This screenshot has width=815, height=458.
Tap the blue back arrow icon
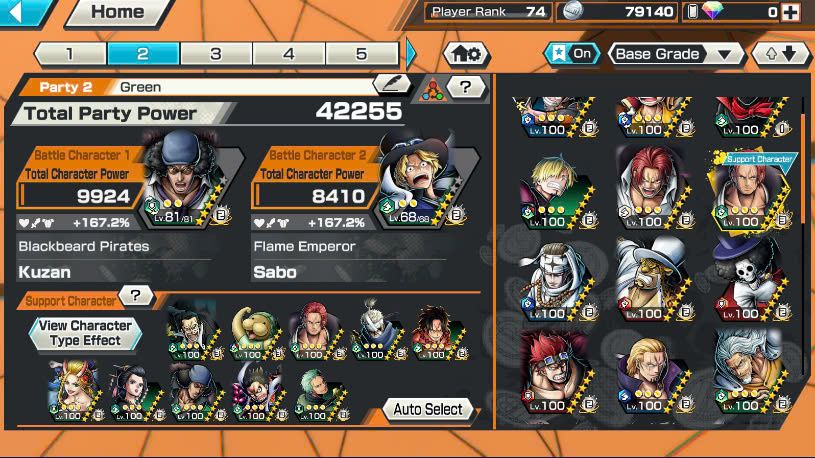pos(18,11)
